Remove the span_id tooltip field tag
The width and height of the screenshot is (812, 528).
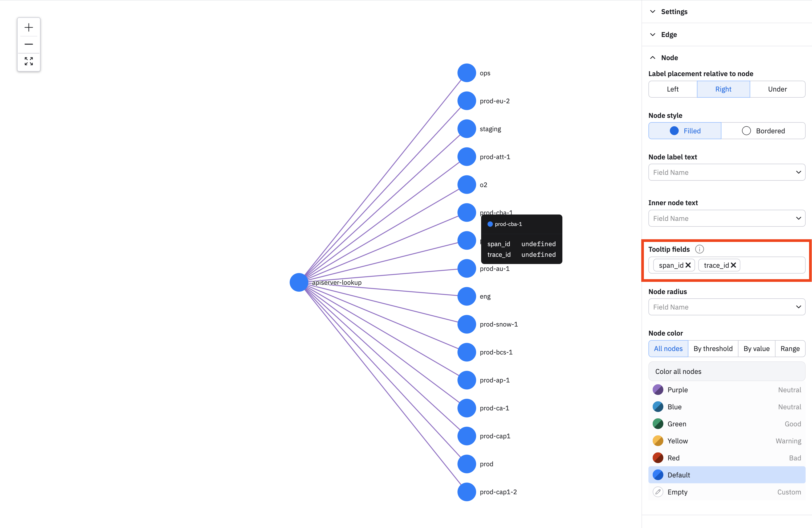click(x=688, y=265)
